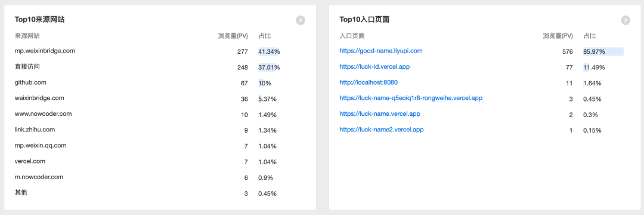Screen dimensions: 644x215
Task: Click 占比 header in entry pages table
Action: click(590, 36)
